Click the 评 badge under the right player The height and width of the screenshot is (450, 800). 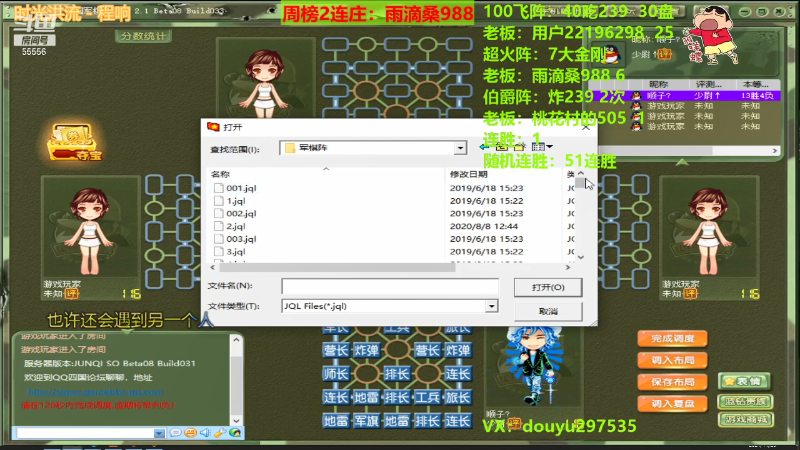[x=690, y=294]
